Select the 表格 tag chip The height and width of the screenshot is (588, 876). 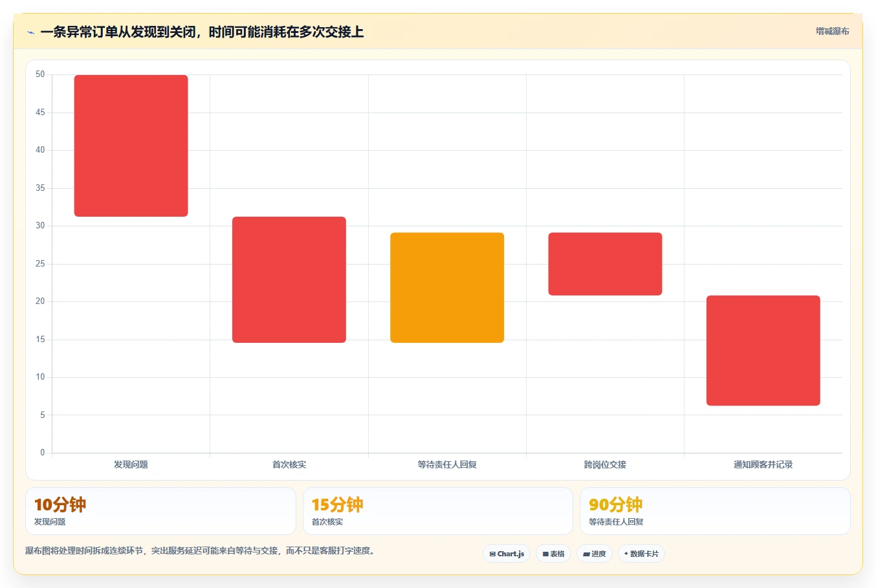[553, 554]
